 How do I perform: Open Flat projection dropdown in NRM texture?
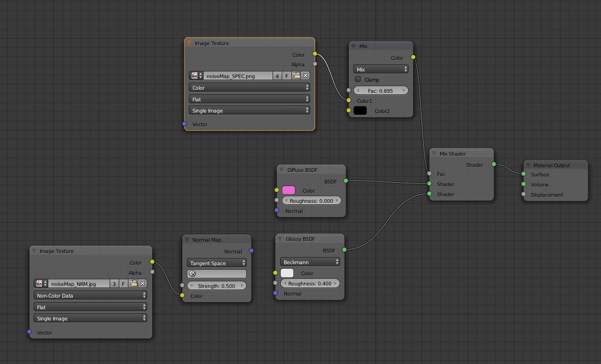[x=90, y=307]
